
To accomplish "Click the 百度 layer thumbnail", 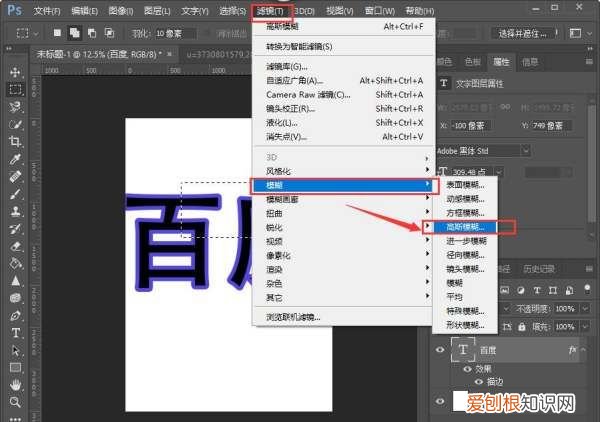I will [x=463, y=349].
